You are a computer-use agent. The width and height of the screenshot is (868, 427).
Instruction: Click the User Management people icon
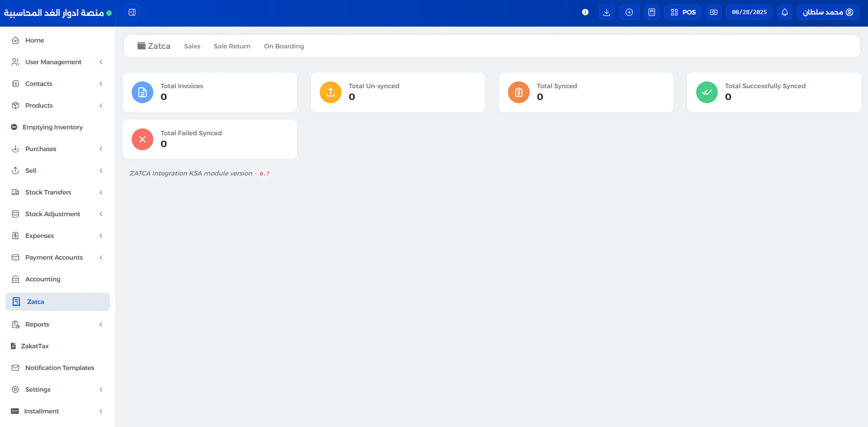click(15, 62)
